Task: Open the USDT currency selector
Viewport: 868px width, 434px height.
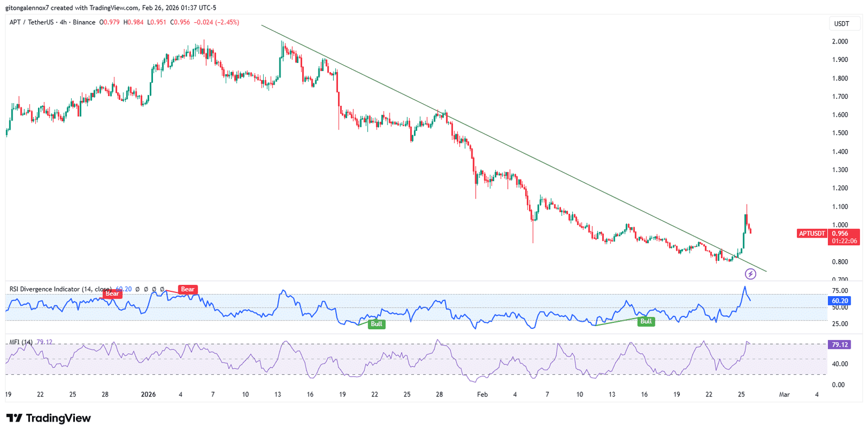Action: click(841, 24)
